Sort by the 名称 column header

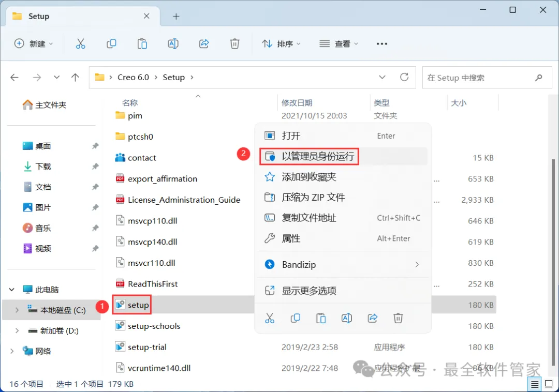point(130,103)
